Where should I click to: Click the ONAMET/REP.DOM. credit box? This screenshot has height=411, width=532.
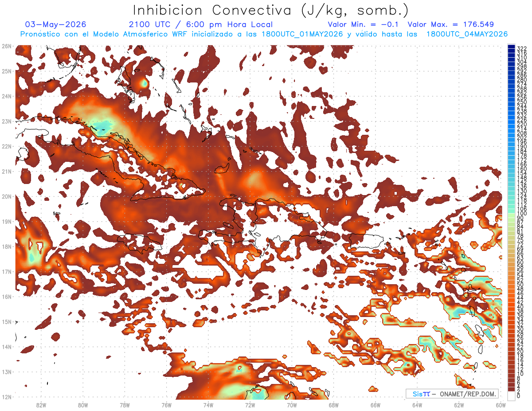point(452,394)
